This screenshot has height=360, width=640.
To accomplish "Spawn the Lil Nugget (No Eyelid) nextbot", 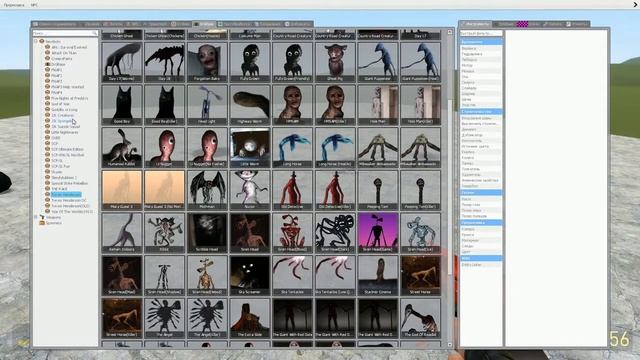I will tap(207, 147).
